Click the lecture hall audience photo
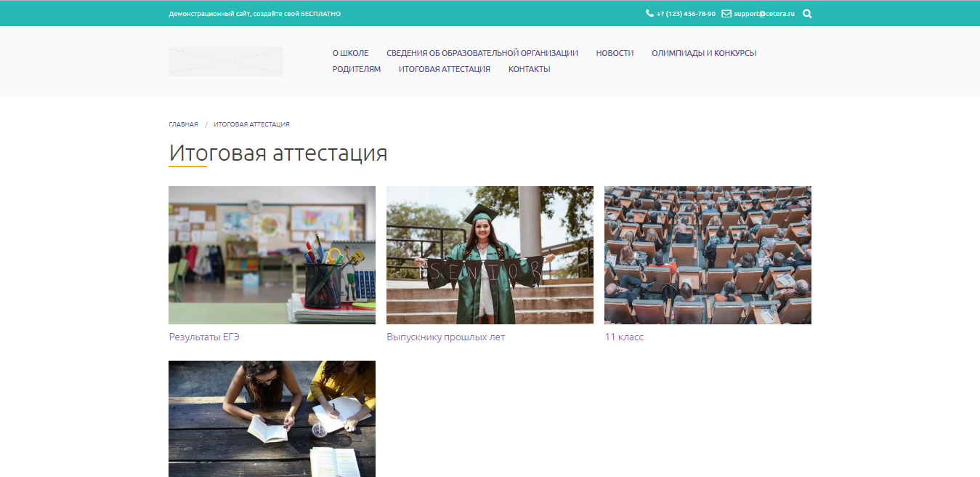The image size is (980, 477). pos(708,254)
